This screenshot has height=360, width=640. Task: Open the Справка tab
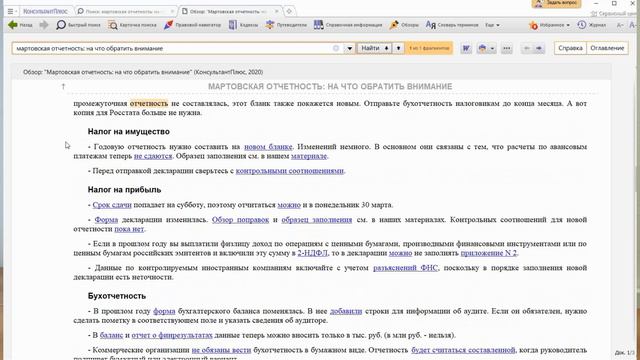[570, 48]
